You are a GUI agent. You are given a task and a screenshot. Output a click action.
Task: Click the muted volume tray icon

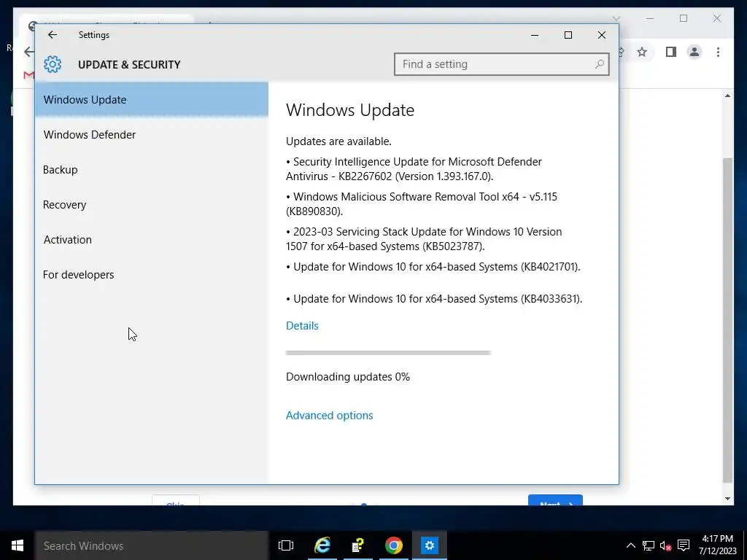(x=665, y=545)
